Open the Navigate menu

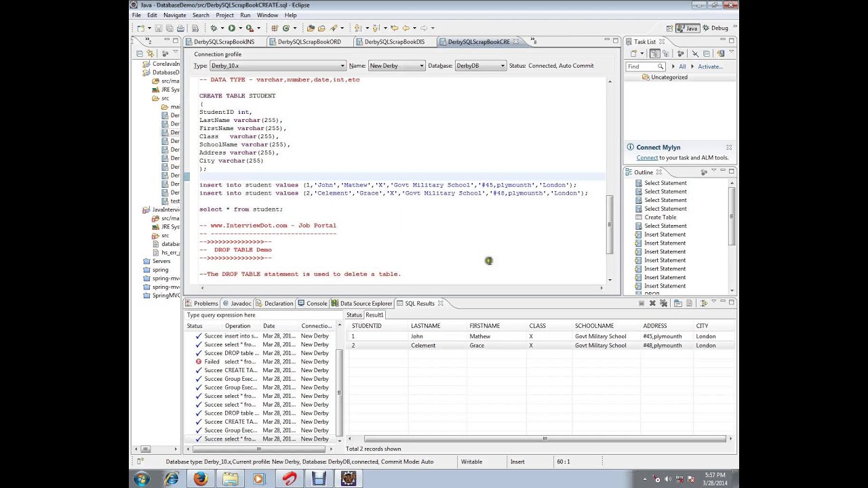click(174, 15)
